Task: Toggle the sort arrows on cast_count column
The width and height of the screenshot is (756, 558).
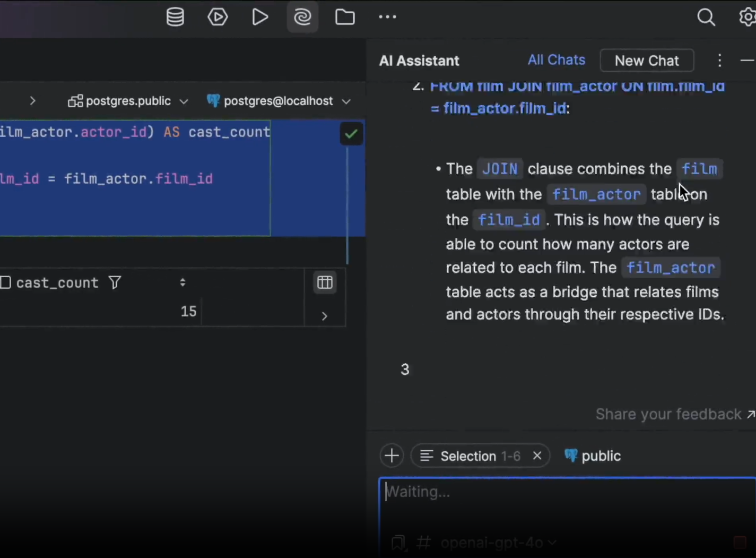Action: point(183,282)
